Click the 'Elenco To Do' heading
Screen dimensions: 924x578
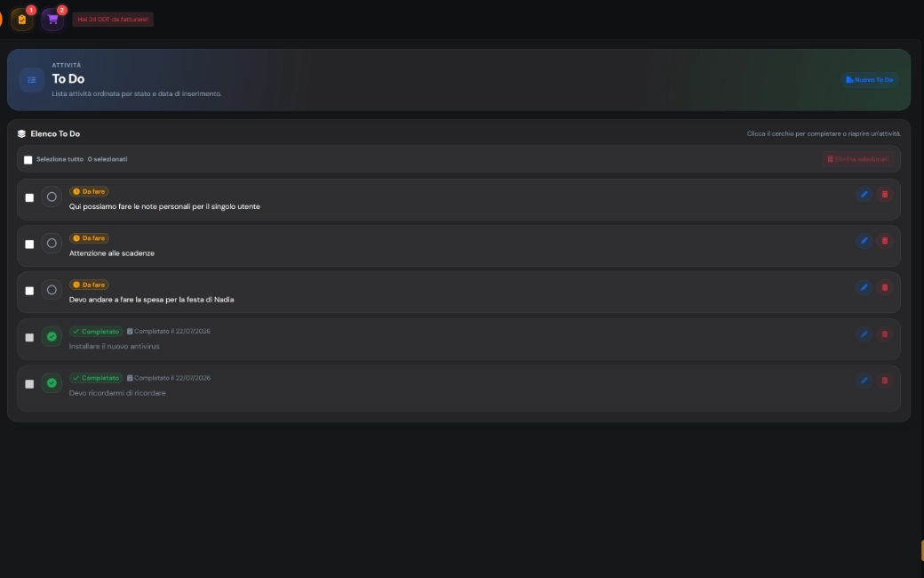coord(55,134)
